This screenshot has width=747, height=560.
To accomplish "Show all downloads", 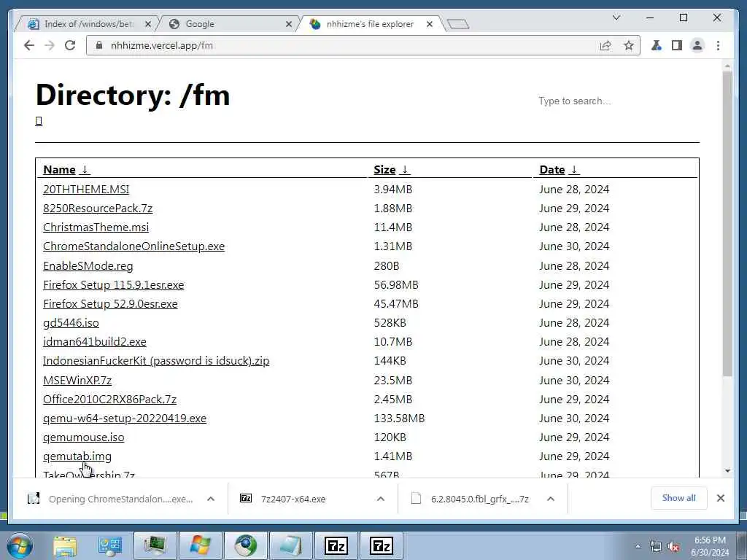I will (678, 498).
